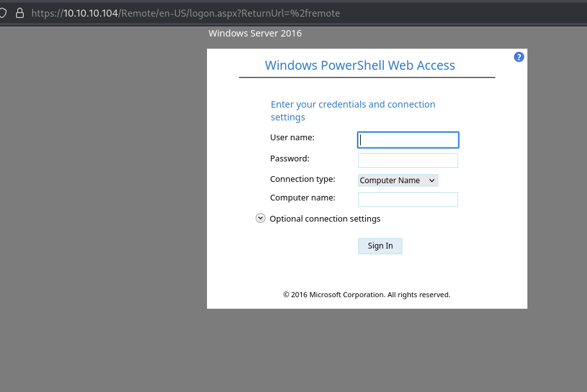
Task: Focus the Computer name input field
Action: pyautogui.click(x=408, y=199)
